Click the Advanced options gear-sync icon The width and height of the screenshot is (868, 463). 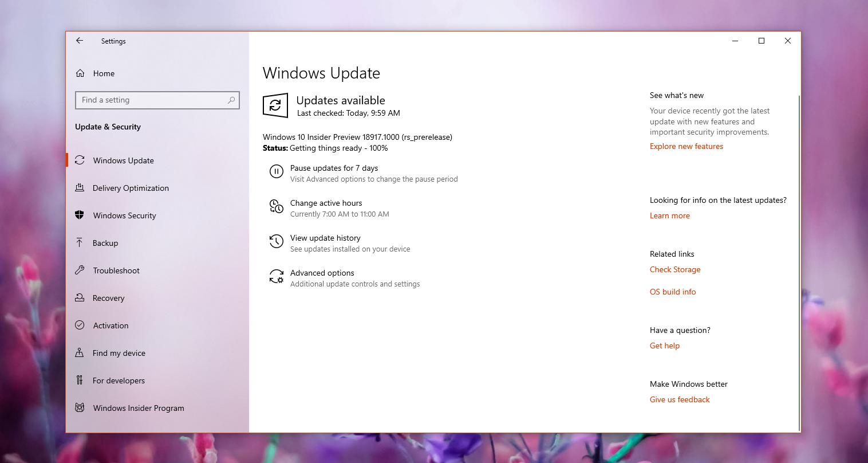[277, 276]
